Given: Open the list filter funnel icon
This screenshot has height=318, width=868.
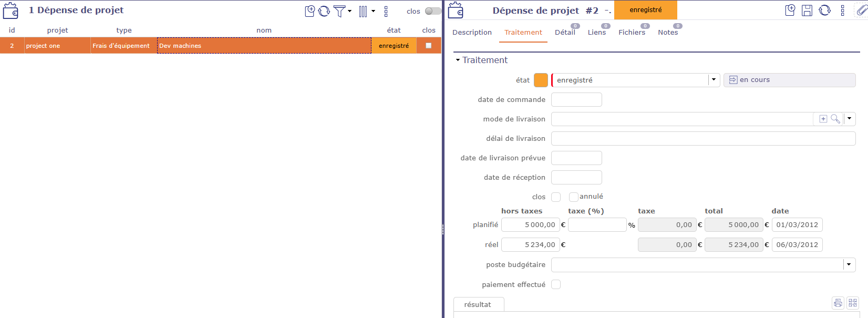Looking at the screenshot, I should click(x=340, y=11).
